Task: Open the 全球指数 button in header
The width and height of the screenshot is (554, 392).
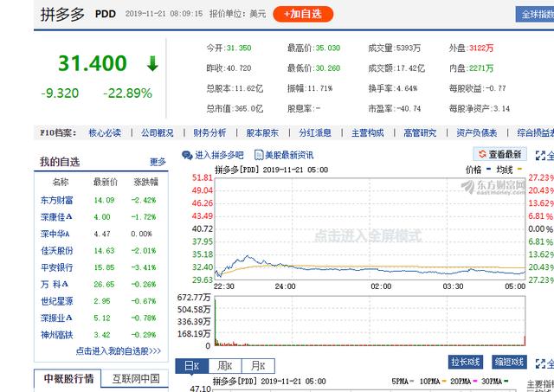Action: click(x=535, y=15)
